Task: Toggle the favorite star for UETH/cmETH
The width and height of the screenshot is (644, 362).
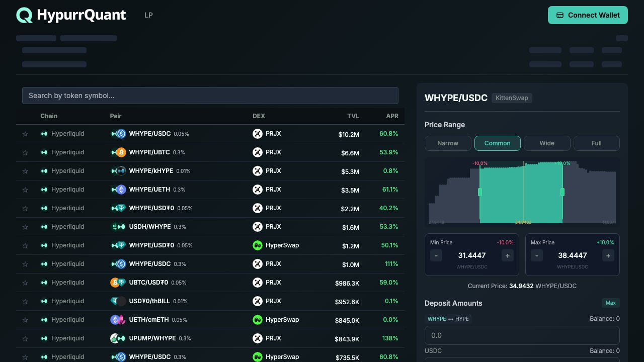Action: (25, 320)
